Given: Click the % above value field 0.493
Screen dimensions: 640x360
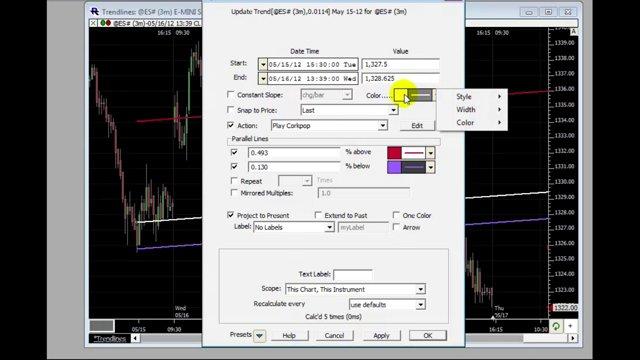Looking at the screenshot, I should pyautogui.click(x=294, y=153).
